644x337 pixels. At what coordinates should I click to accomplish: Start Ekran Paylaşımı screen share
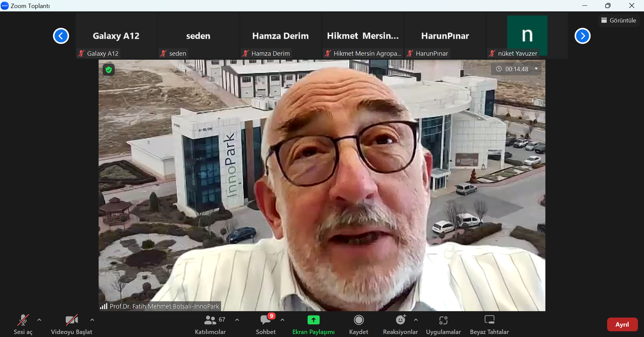(x=313, y=324)
